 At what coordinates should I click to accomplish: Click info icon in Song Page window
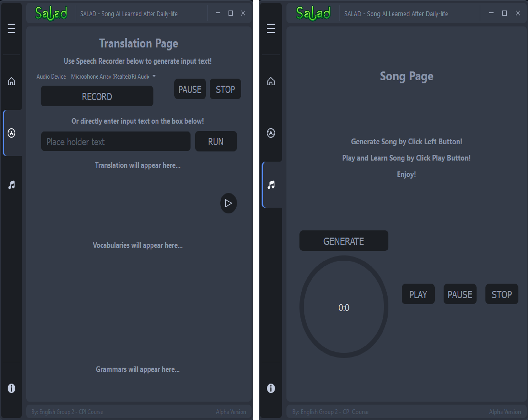click(x=271, y=388)
